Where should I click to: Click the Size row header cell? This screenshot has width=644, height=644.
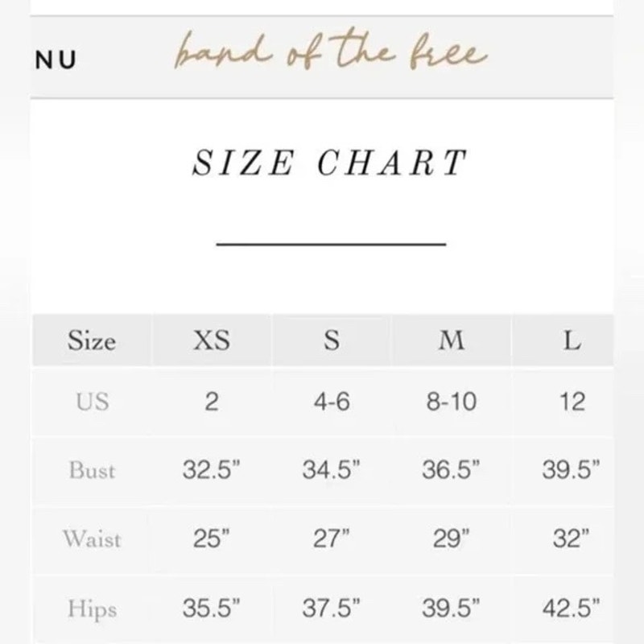pyautogui.click(x=92, y=341)
